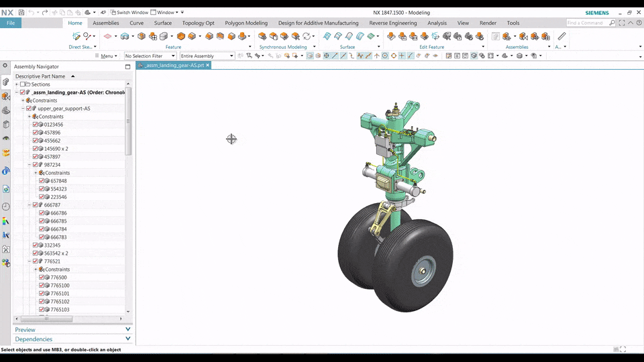Select the 7765103 tree row
This screenshot has height=362, width=644.
69,310
